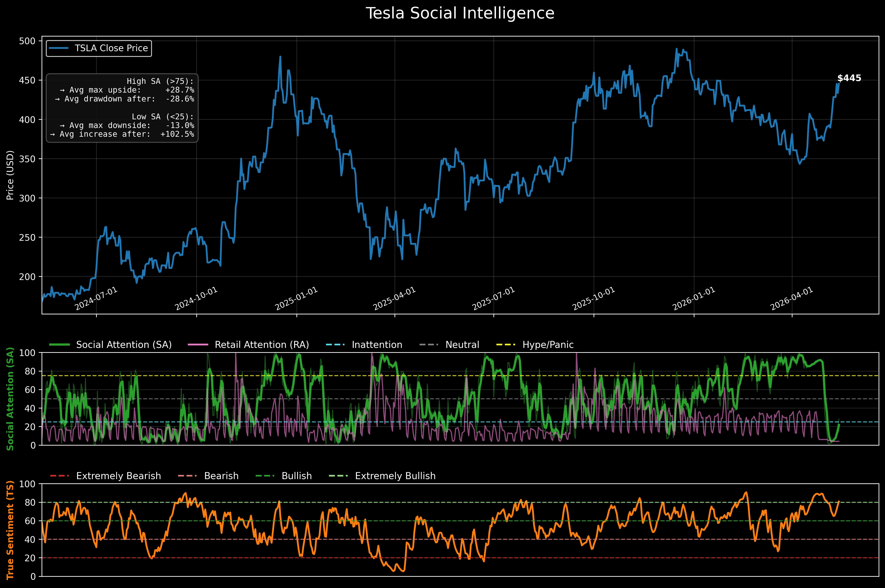Select the 2025-01-01 date label

coord(296,299)
